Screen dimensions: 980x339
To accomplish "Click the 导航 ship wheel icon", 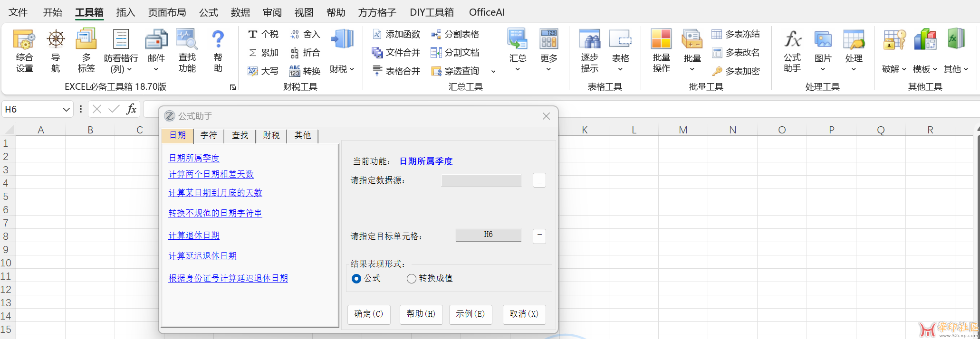I will click(56, 51).
